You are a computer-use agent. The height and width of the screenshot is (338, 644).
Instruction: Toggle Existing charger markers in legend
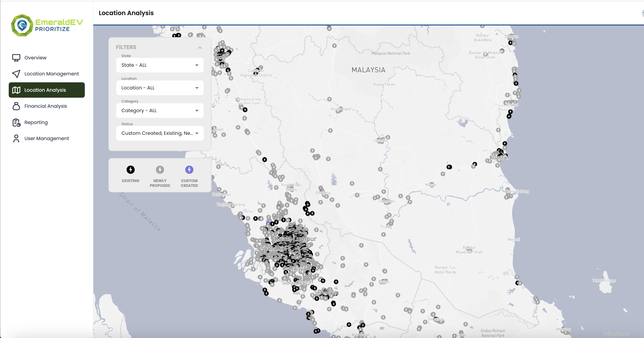click(130, 170)
